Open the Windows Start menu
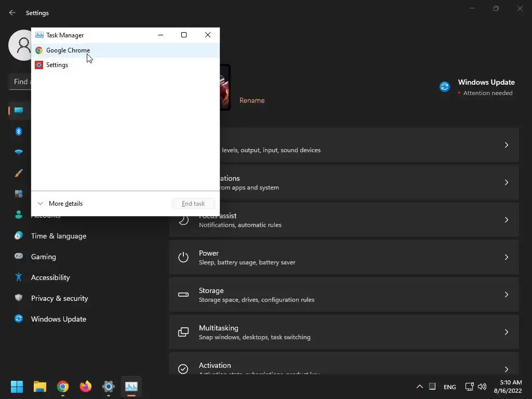Viewport: 532px width, 399px height. coord(17,387)
